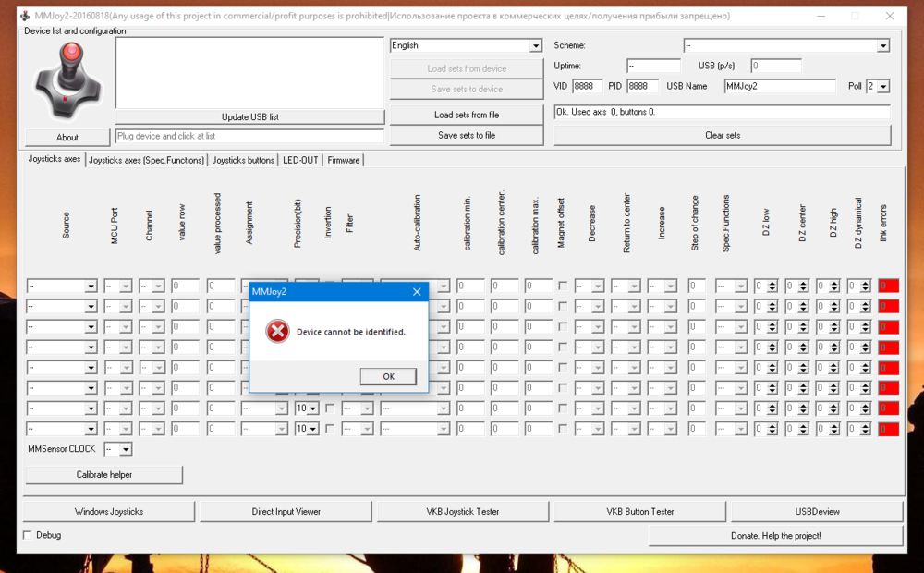Click the joystick logo image

pos(68,81)
